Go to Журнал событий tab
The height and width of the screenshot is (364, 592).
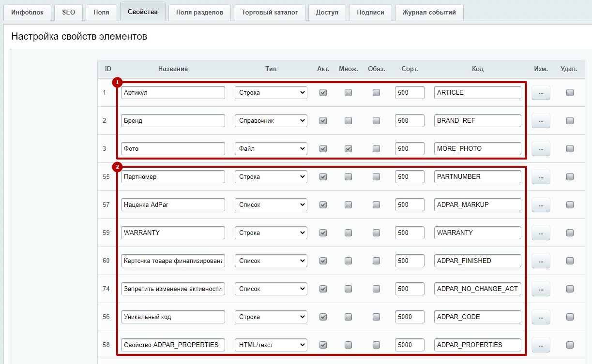pos(429,13)
